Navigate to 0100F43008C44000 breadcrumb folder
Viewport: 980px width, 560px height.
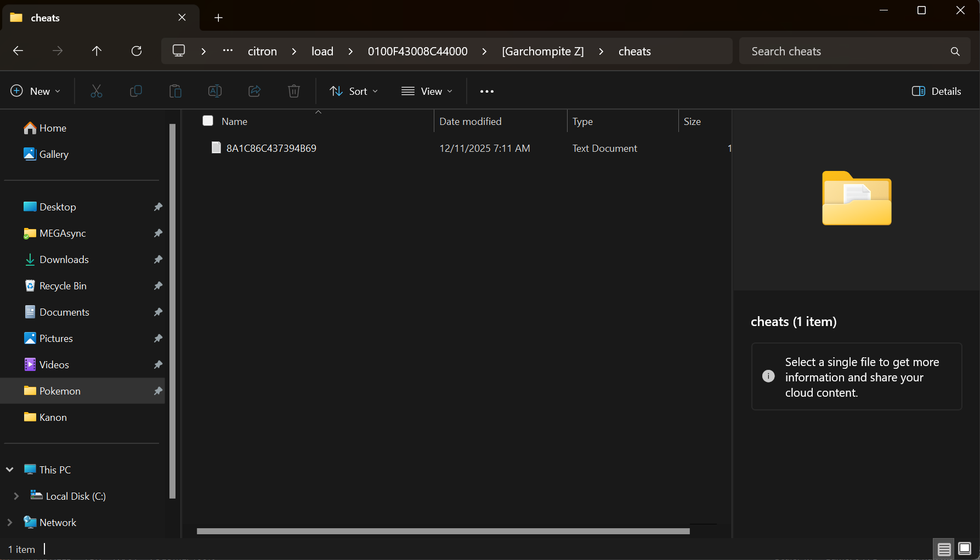(x=418, y=51)
